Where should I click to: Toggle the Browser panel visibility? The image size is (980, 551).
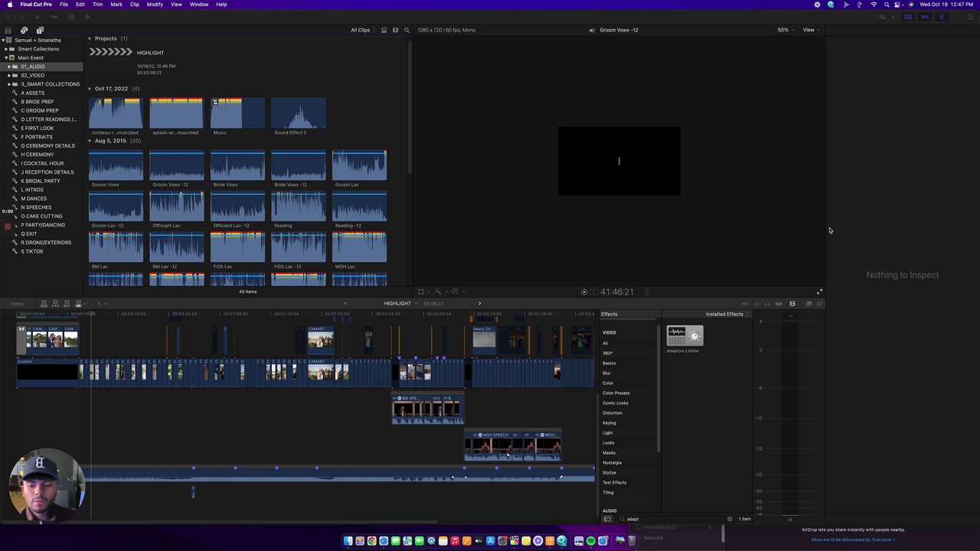tap(908, 17)
